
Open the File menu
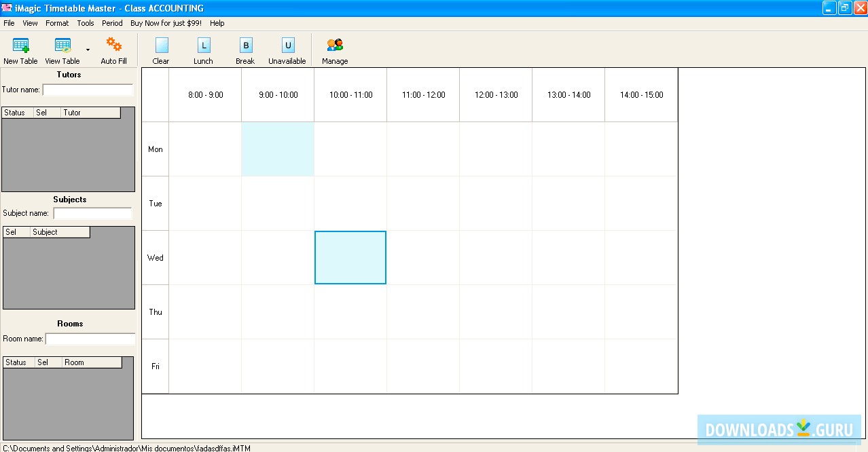point(9,22)
